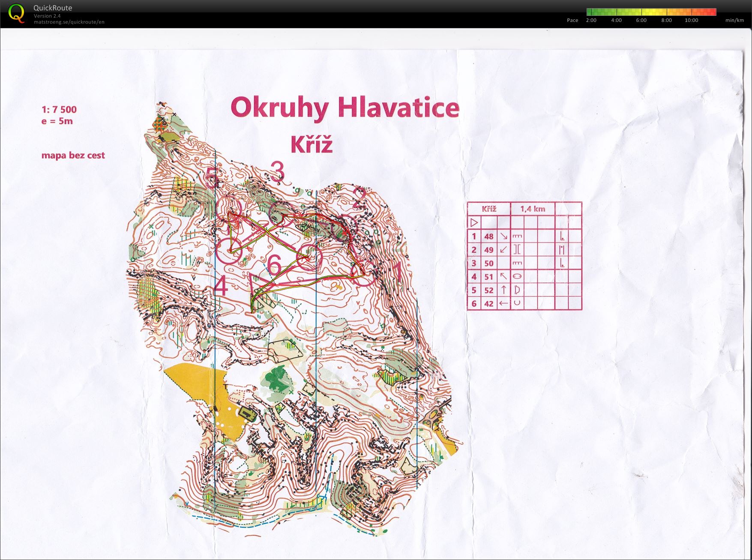The image size is (752, 560).
Task: Click control circle 4 on the map
Action: pyautogui.click(x=229, y=251)
